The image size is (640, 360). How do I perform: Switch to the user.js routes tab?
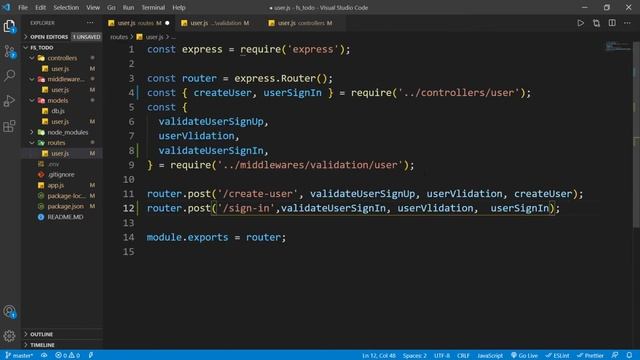138,23
